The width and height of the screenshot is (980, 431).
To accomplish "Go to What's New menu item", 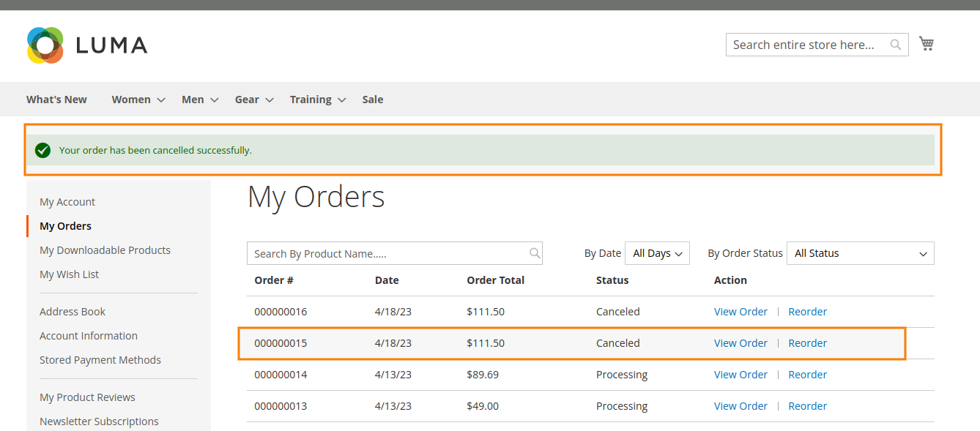I will click(x=56, y=100).
